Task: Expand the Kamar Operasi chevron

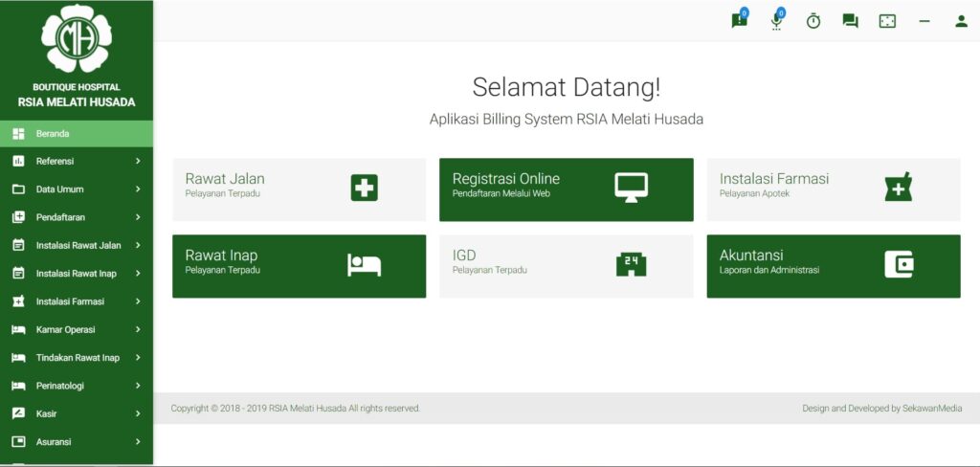Action: pyautogui.click(x=138, y=329)
